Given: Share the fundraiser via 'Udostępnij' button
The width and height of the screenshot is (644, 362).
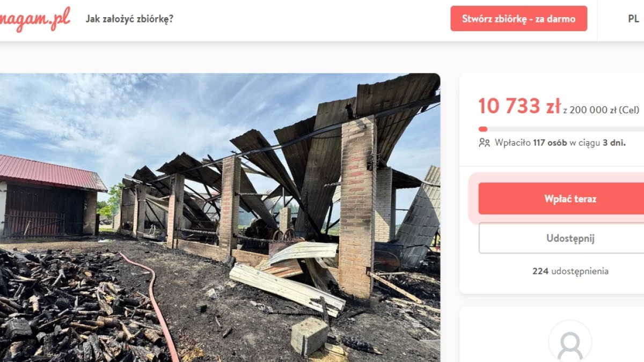Looking at the screenshot, I should pos(561,238).
